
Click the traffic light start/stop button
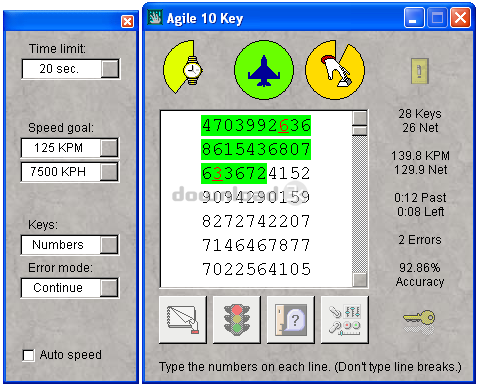pos(237,320)
